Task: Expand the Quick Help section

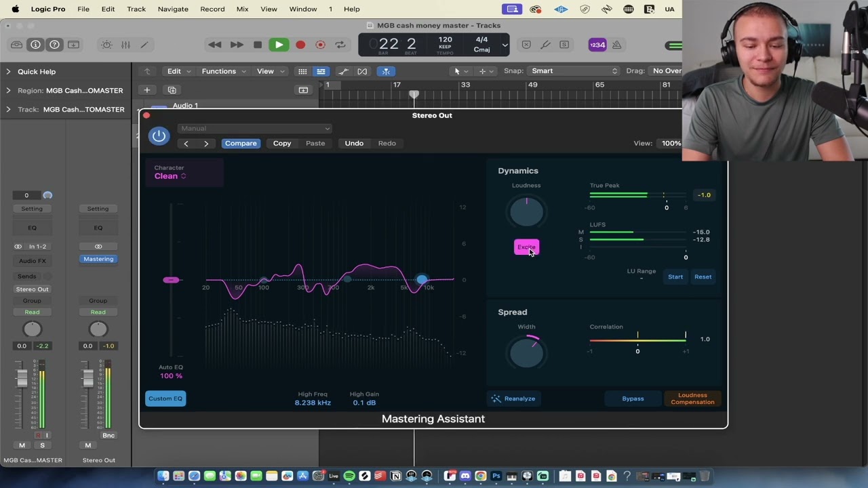Action: coord(8,71)
